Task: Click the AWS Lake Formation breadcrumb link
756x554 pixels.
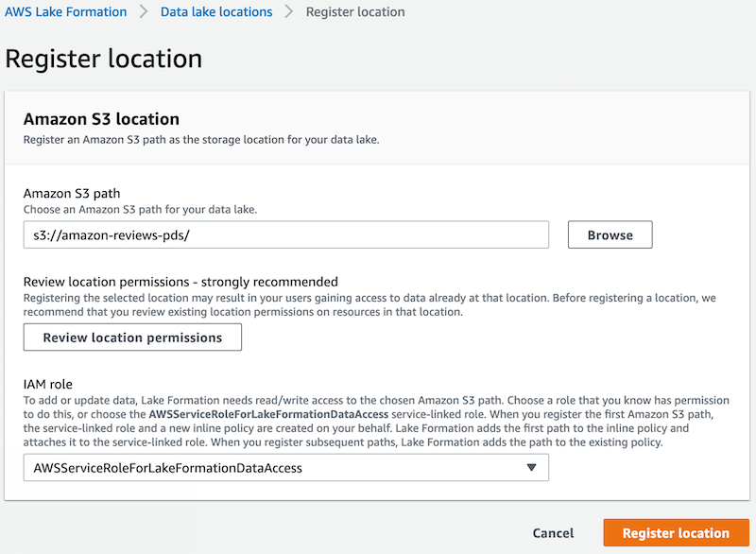Action: 66,12
